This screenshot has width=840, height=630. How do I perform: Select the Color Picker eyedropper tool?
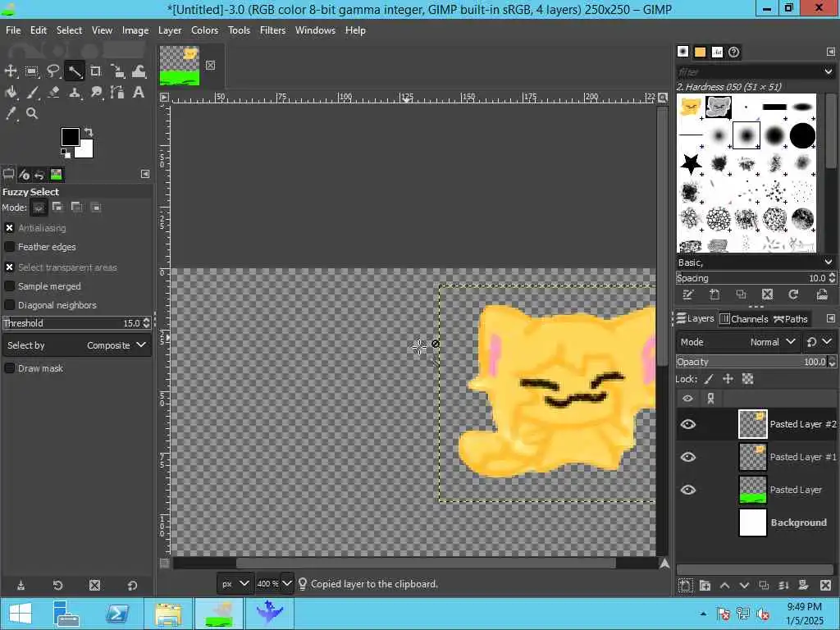tap(11, 113)
